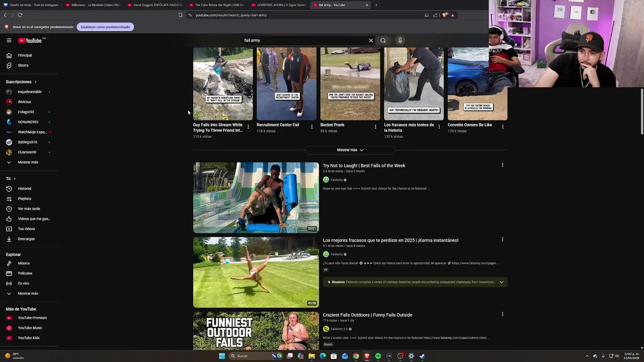The image size is (644, 362).
Task: Click the page vertical scrollbar
Action: pyautogui.click(x=642, y=112)
